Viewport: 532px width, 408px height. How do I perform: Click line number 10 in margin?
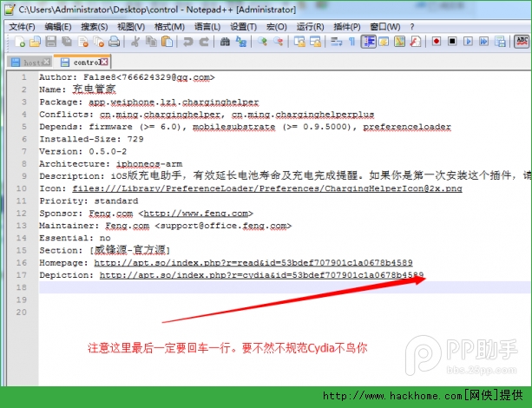point(22,188)
